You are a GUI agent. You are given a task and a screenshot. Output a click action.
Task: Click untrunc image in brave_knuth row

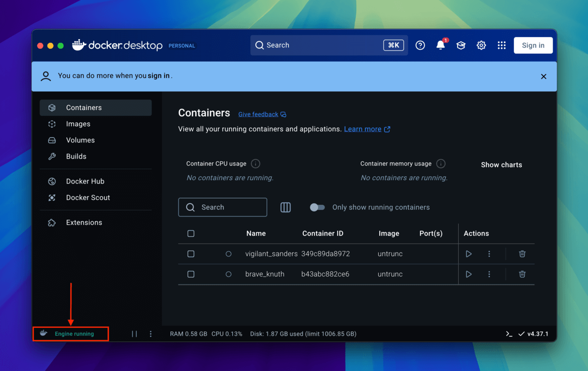[390, 274]
